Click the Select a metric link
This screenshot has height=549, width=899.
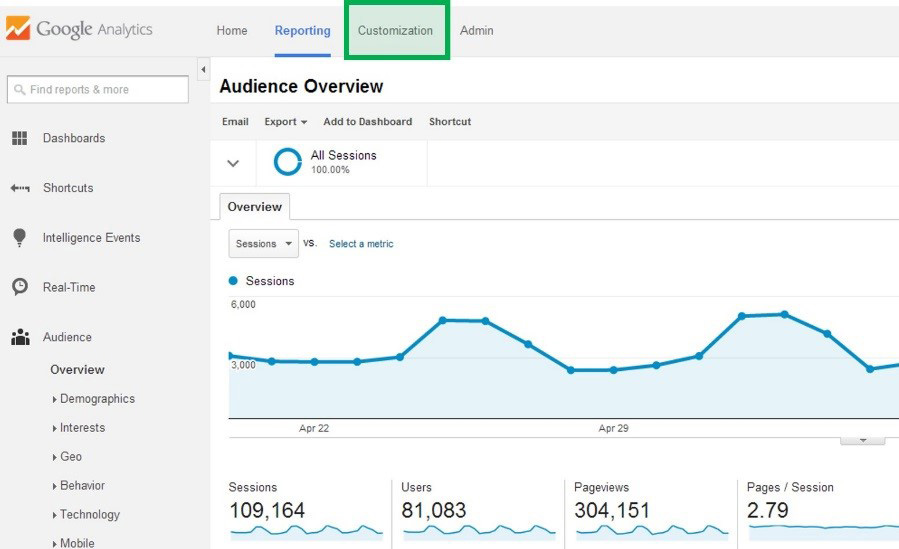point(361,244)
